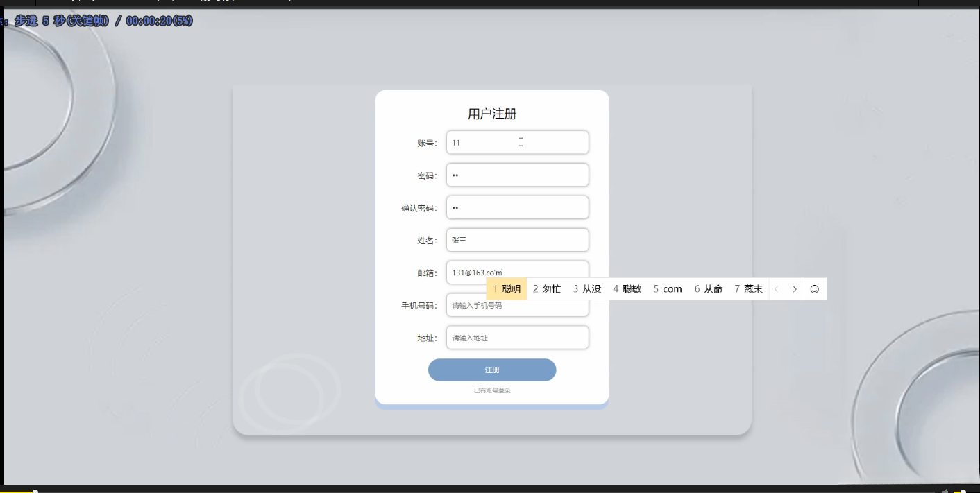Click the 注册 register button
The width and height of the screenshot is (980, 493).
click(492, 370)
